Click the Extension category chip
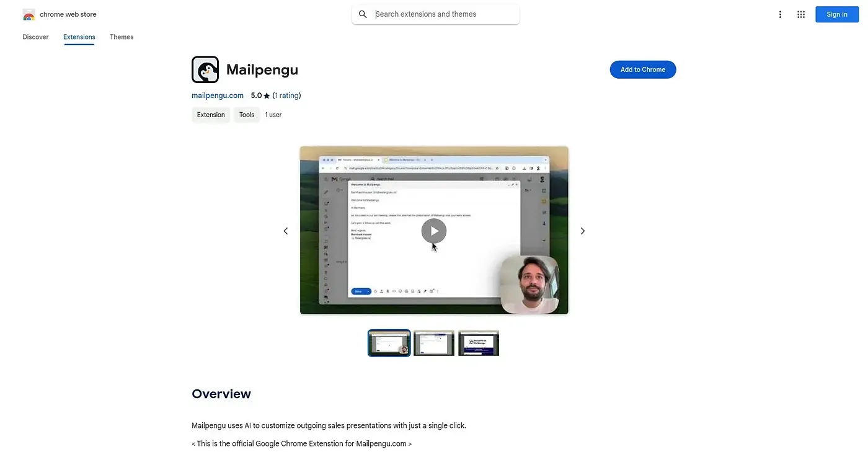Image resolution: width=868 pixels, height=452 pixels. pyautogui.click(x=211, y=115)
